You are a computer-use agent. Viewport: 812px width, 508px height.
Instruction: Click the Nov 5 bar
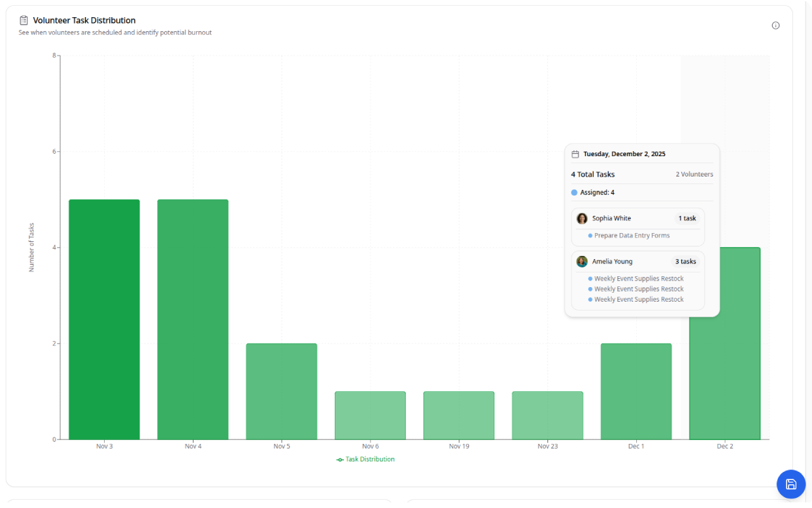click(x=282, y=391)
